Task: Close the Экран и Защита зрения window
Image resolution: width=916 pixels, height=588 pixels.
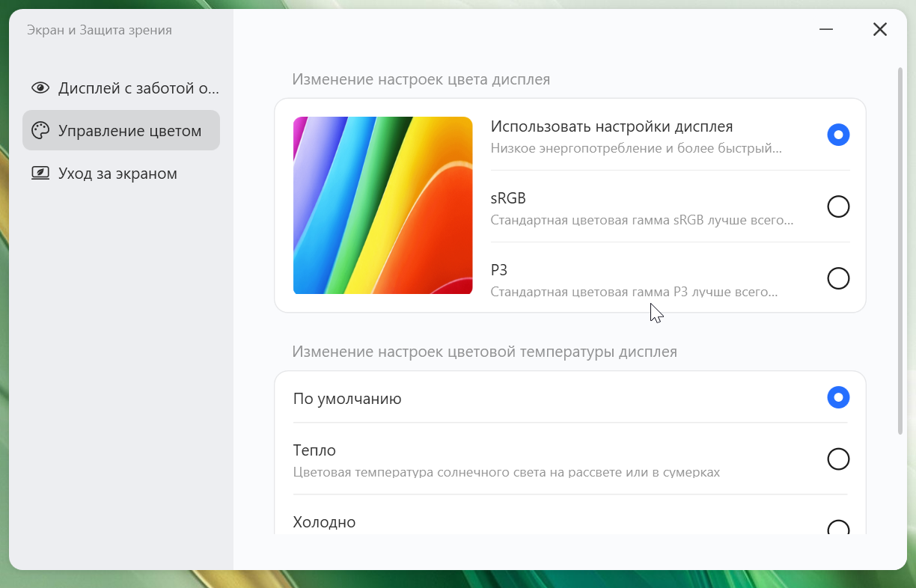Action: coord(880,29)
